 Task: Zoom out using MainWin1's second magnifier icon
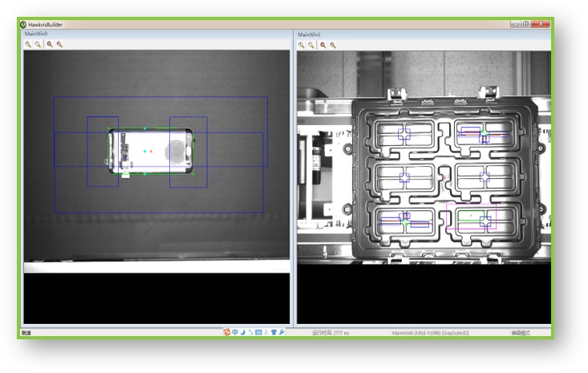tap(311, 45)
